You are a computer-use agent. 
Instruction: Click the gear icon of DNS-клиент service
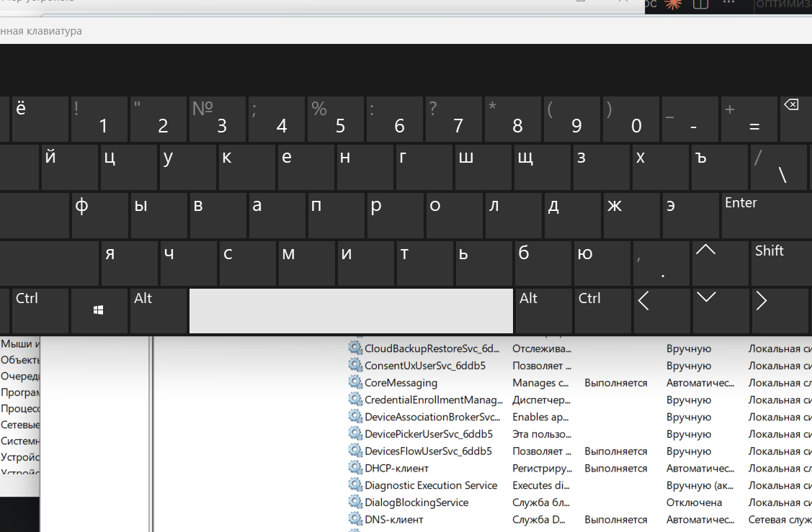point(354,518)
